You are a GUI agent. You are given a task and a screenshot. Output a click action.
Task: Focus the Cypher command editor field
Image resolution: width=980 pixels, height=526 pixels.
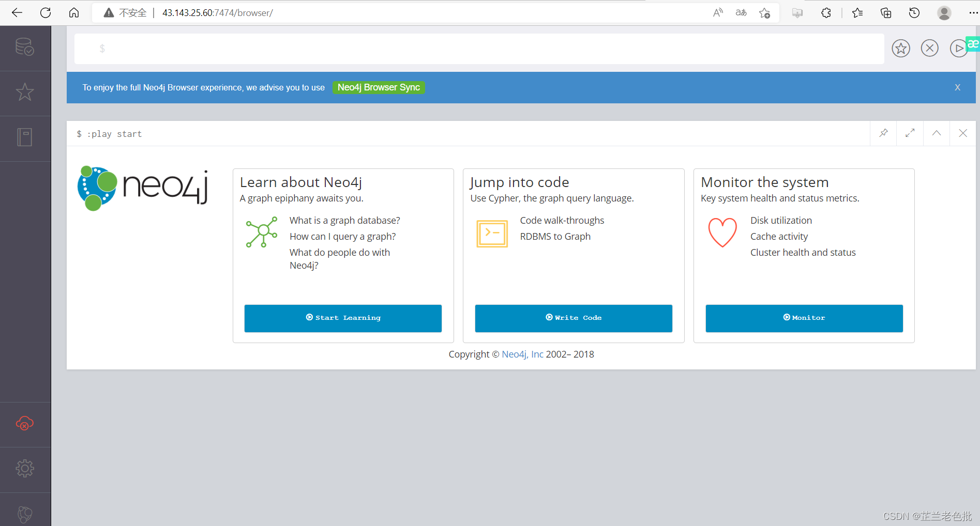[x=479, y=49]
